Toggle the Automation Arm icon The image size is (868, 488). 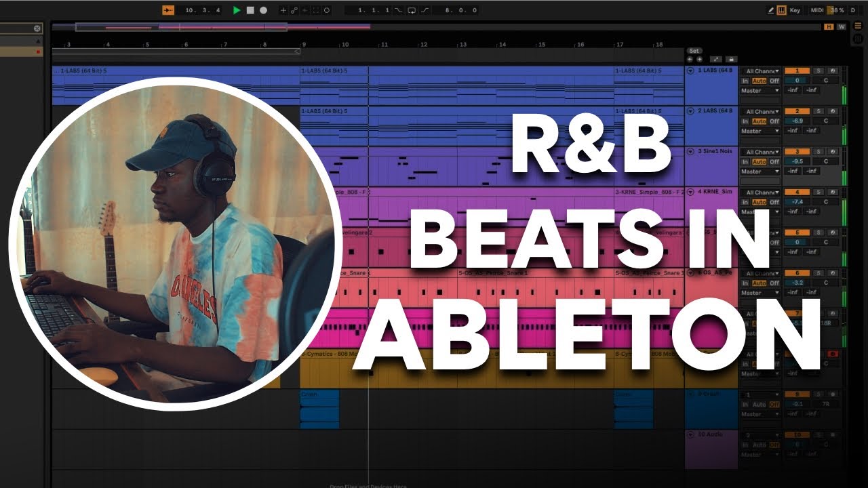[294, 10]
